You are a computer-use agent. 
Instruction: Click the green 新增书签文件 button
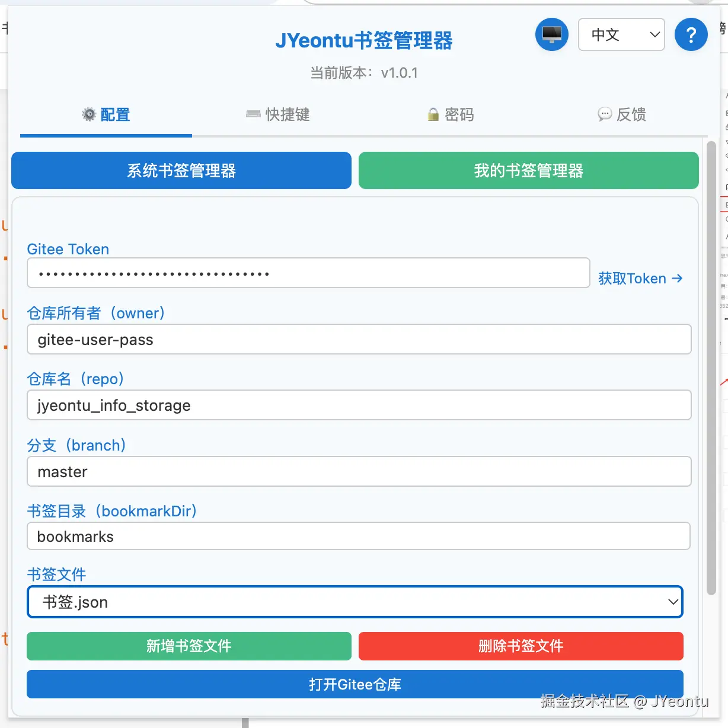[189, 646]
